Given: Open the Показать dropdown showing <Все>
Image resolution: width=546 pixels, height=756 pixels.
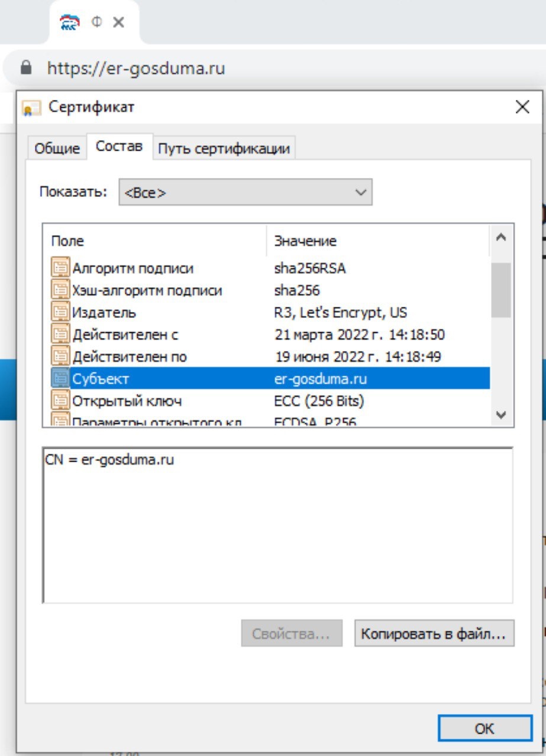Looking at the screenshot, I should tap(245, 193).
